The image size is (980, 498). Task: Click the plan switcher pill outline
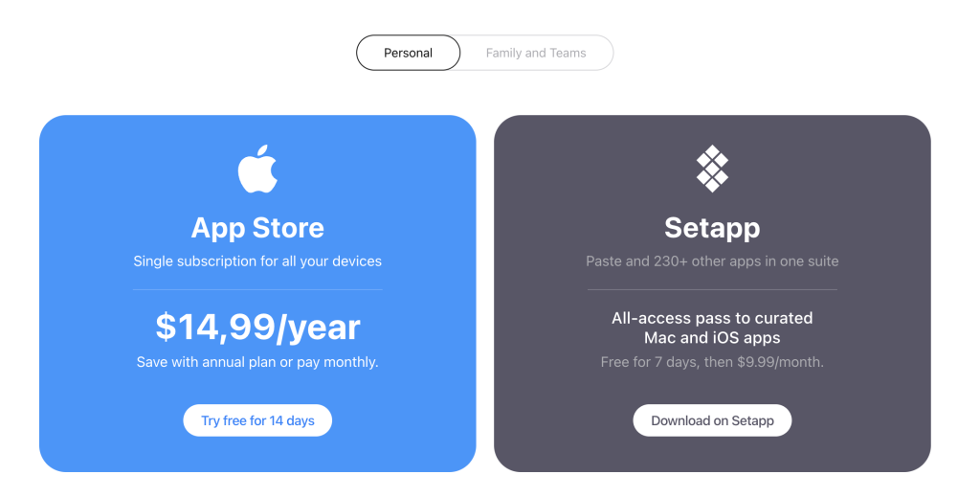(x=485, y=53)
